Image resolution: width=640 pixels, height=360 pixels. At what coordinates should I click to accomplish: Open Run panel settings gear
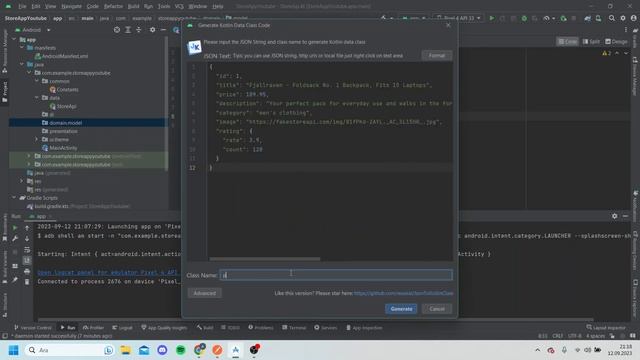(x=614, y=216)
